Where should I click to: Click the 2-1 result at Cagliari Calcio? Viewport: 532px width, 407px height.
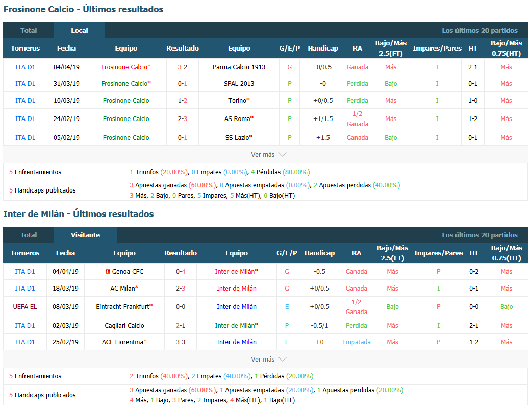pos(181,325)
